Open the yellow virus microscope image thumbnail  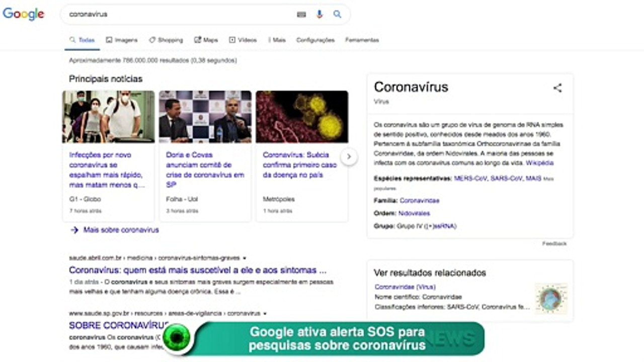[x=302, y=117]
